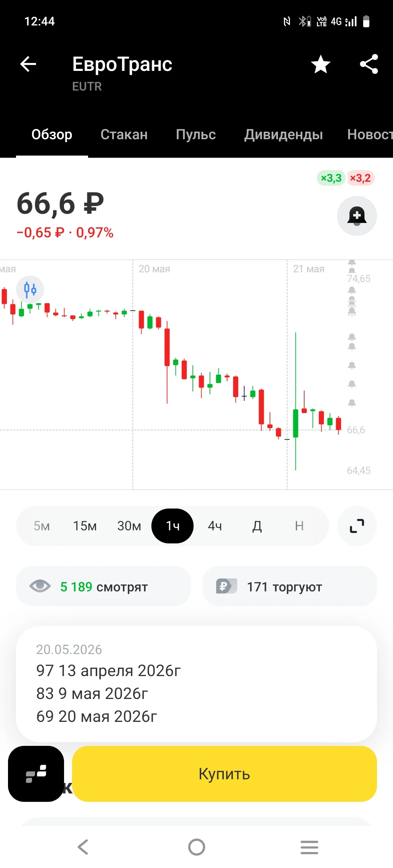Open the black widget icon beside Купить
The image size is (393, 868).
click(x=36, y=774)
